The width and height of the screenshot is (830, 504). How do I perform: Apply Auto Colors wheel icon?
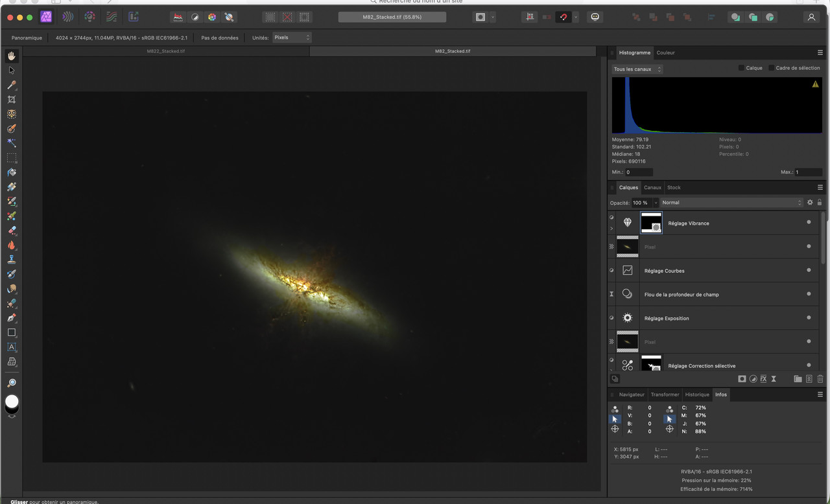point(212,17)
